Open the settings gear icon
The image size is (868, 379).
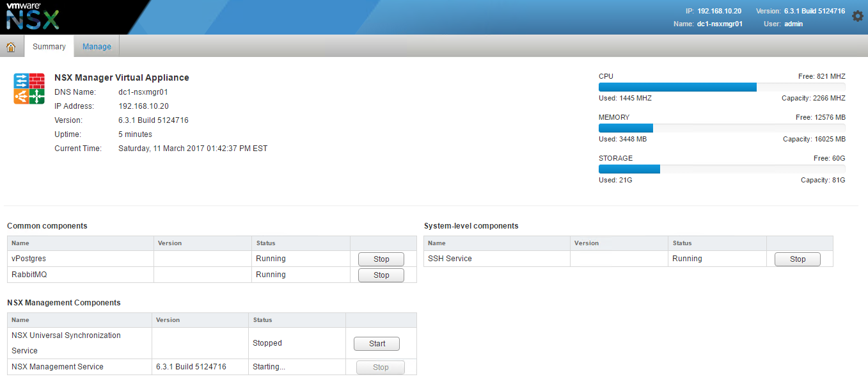(858, 16)
